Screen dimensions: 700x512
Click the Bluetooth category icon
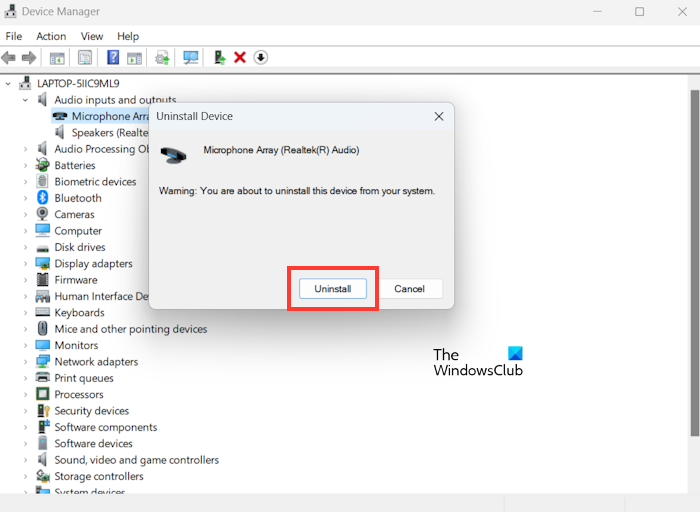pyautogui.click(x=42, y=198)
